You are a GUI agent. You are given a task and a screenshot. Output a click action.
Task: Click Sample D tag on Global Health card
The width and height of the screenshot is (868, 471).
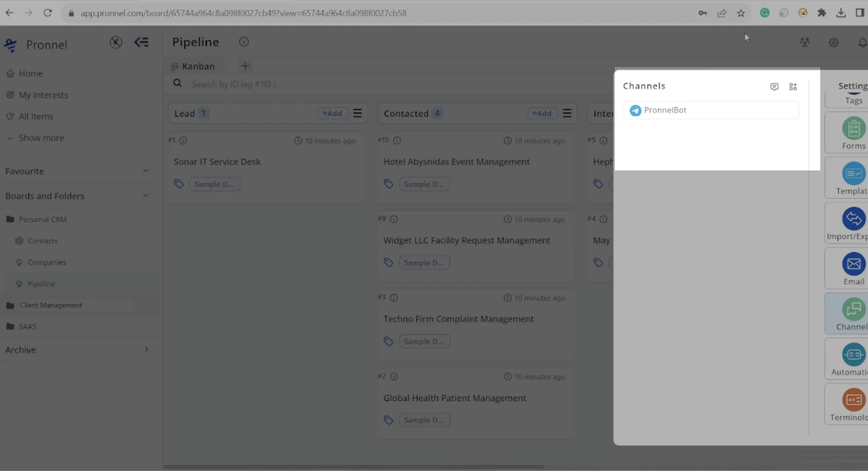[424, 420]
